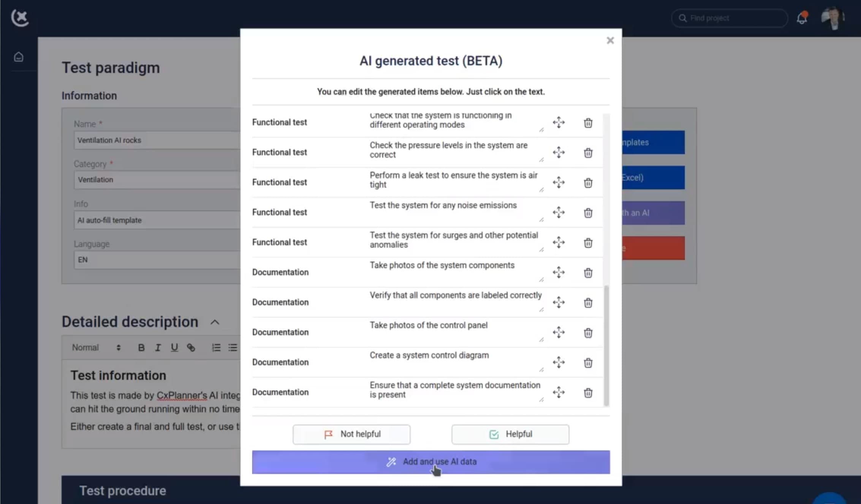Click the delete icon for noise emissions test

click(x=588, y=212)
